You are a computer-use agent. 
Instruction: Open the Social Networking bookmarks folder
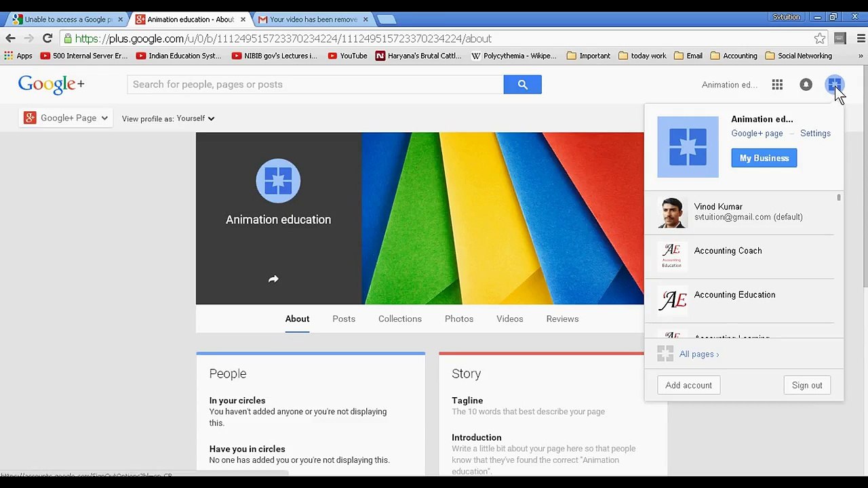(799, 56)
